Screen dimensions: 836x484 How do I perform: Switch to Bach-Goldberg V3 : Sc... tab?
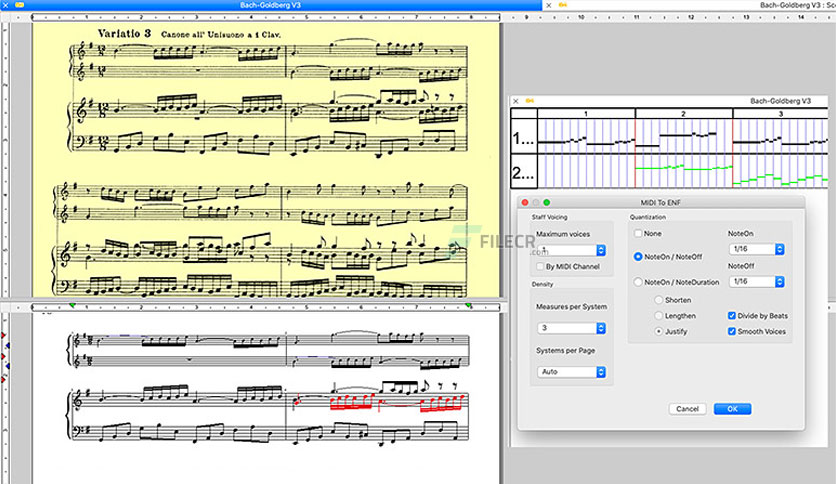coord(798,5)
